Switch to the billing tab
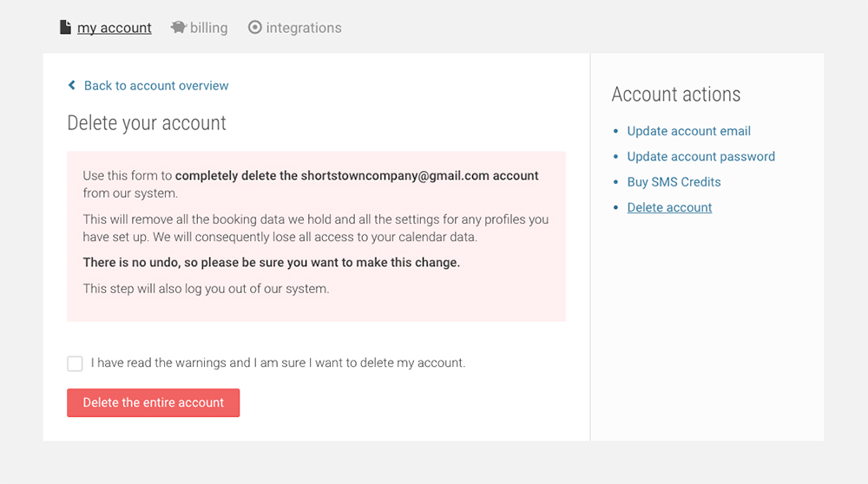Screen dimensions: 868x484 [208, 28]
